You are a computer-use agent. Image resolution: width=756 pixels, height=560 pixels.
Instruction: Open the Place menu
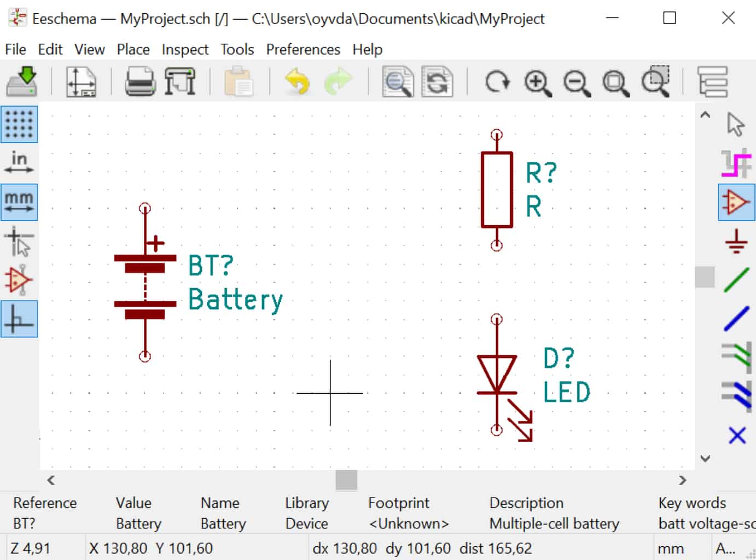pyautogui.click(x=133, y=49)
